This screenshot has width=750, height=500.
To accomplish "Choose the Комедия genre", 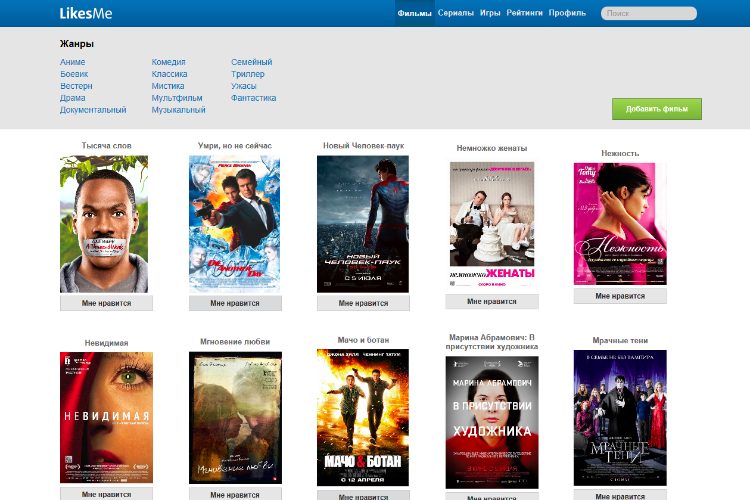I will pyautogui.click(x=168, y=62).
